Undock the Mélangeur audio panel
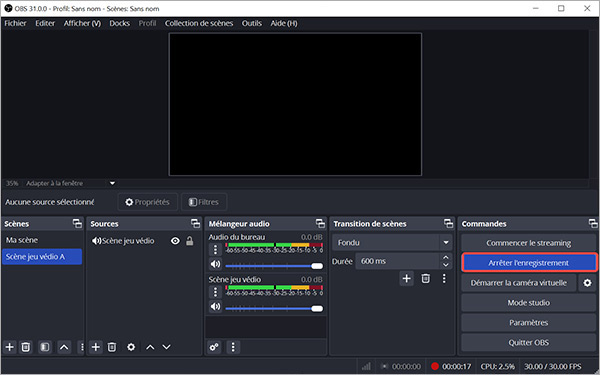The width and height of the screenshot is (600, 375). click(x=320, y=223)
